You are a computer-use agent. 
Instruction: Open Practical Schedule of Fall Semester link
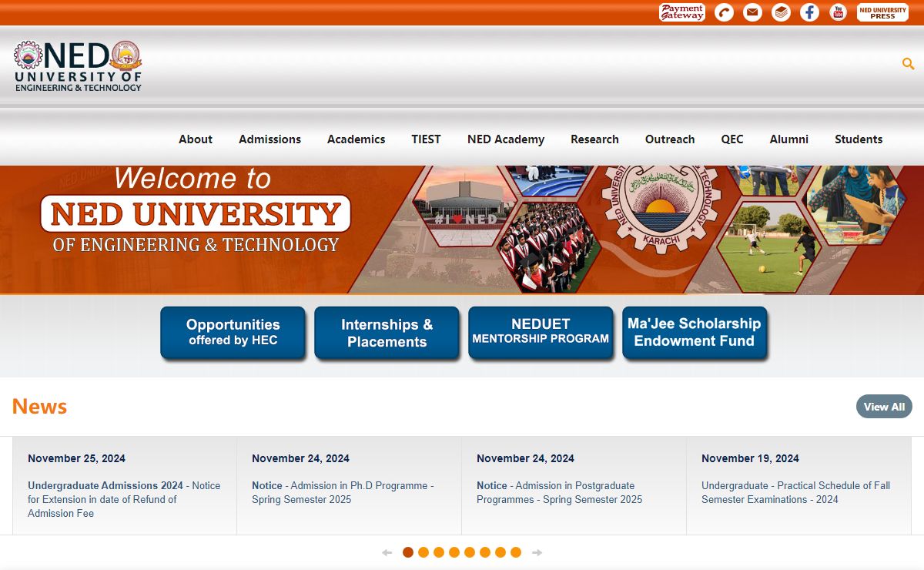point(795,492)
